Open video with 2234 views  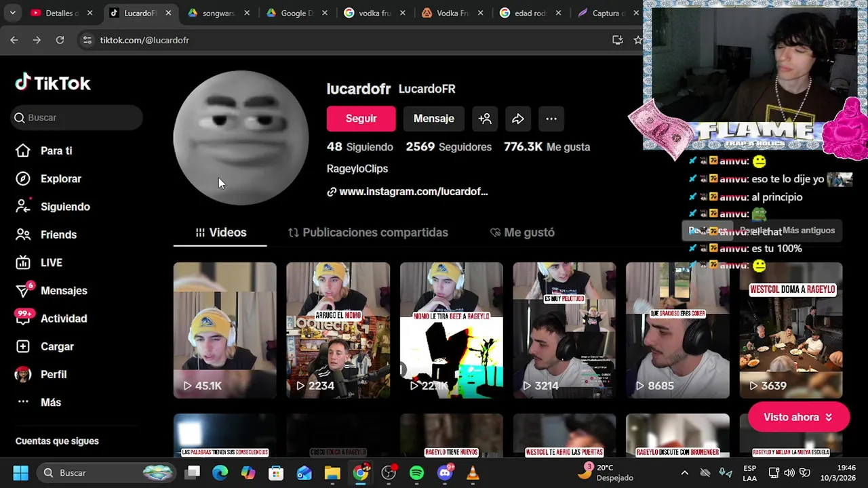coord(338,330)
